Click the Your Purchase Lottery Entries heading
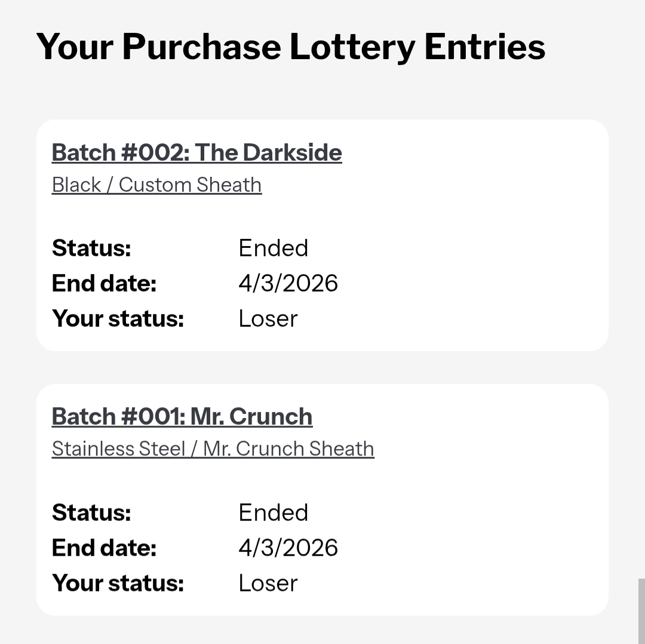The height and width of the screenshot is (644, 645). 290,47
